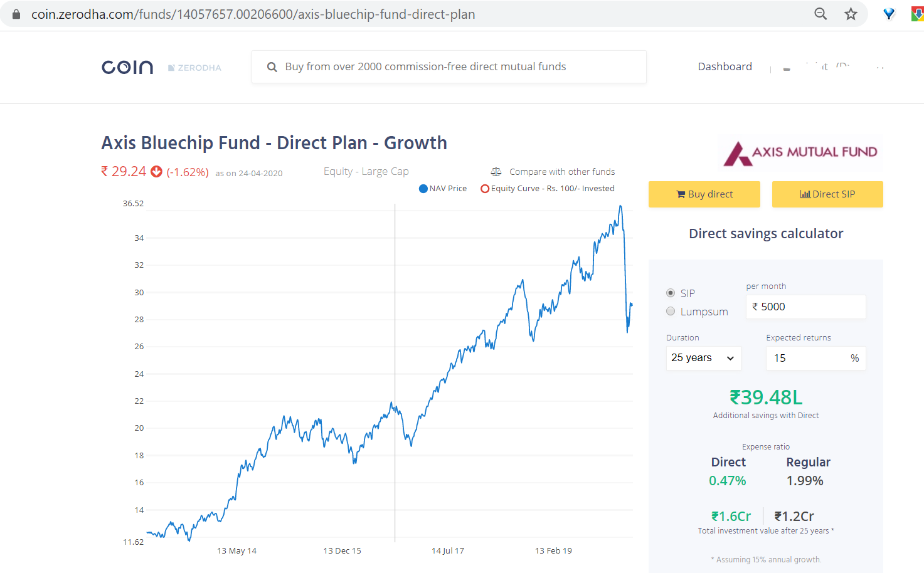Viewport: 924px width, 573px height.
Task: Toggle the Equity Curve chart series
Action: pyautogui.click(x=548, y=189)
